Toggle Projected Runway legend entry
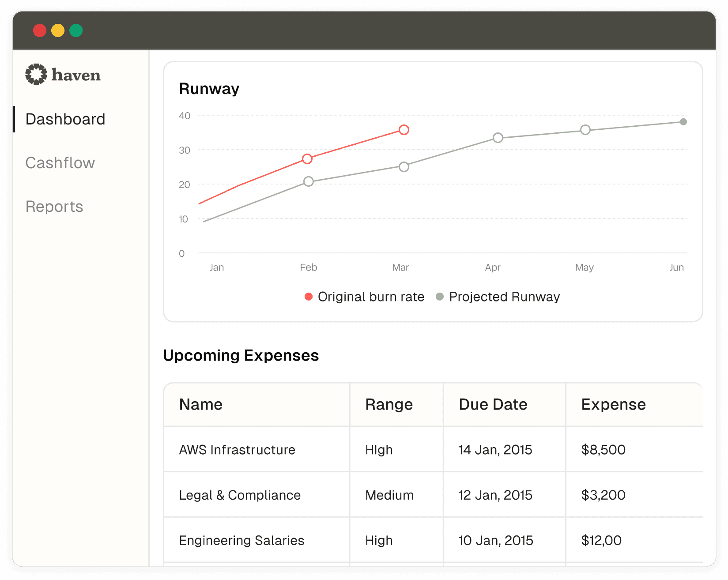Screen dimensions: 728x580 coord(504,297)
